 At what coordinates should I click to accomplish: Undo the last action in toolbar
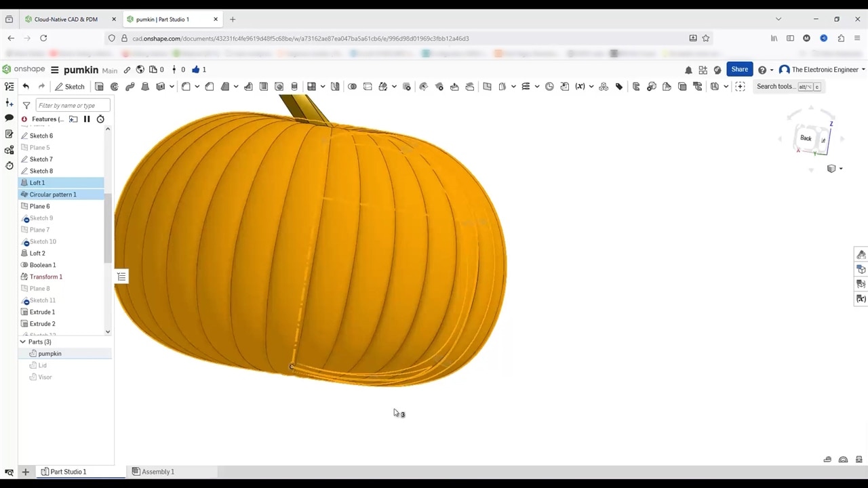(26, 86)
